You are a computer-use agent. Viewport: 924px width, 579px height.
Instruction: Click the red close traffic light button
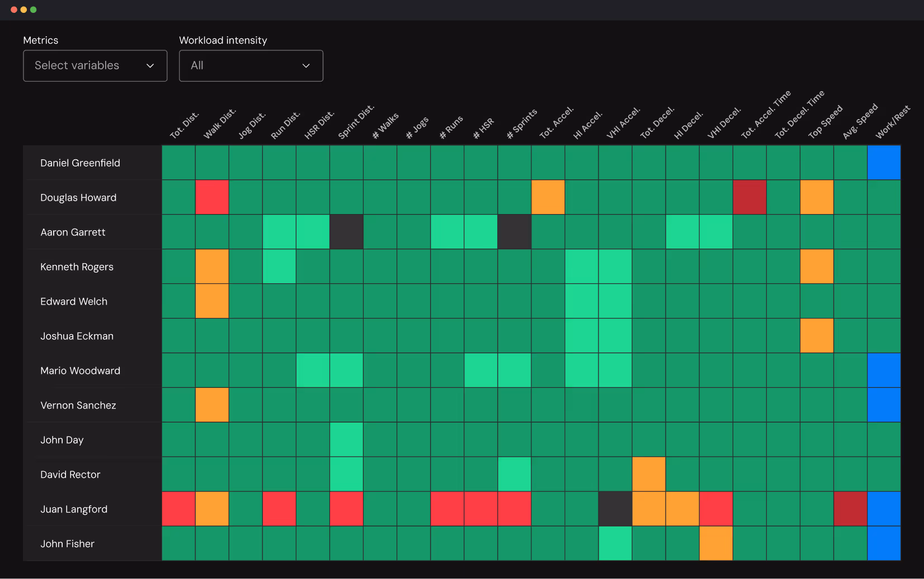(x=13, y=10)
